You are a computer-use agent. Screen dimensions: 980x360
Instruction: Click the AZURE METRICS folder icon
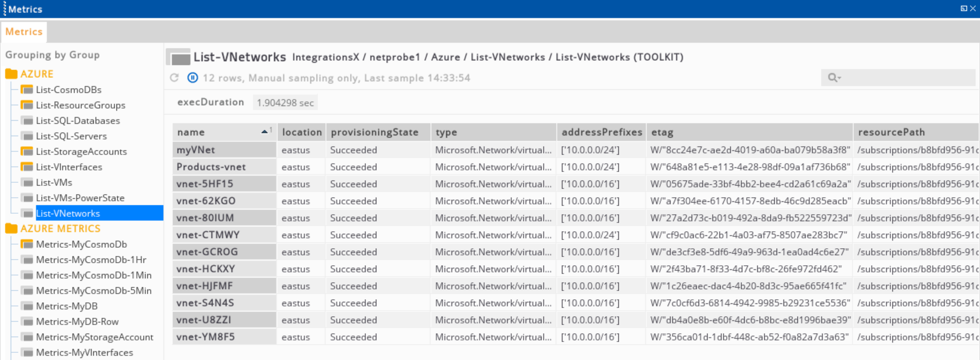(x=11, y=229)
